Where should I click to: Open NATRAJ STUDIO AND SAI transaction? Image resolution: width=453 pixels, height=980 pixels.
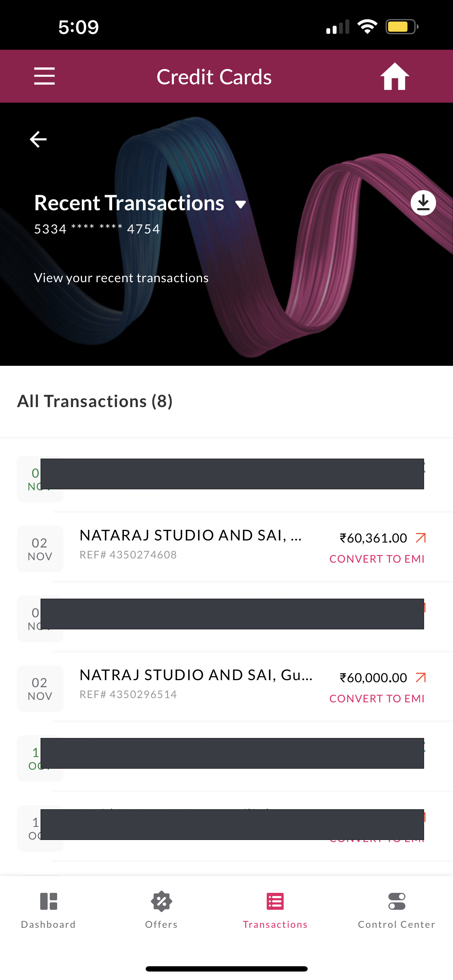(196, 675)
